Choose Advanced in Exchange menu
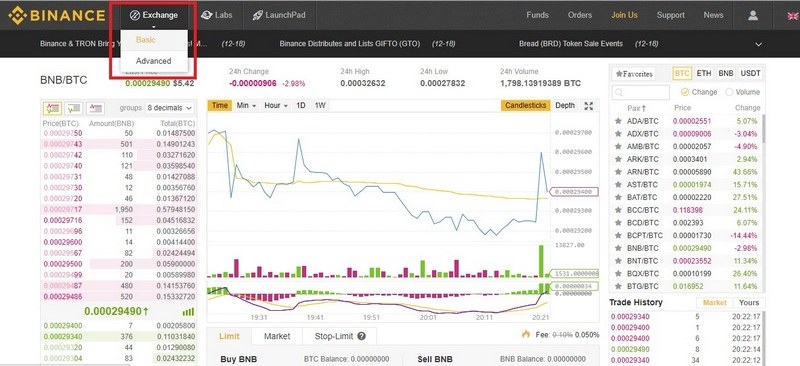 pos(154,61)
